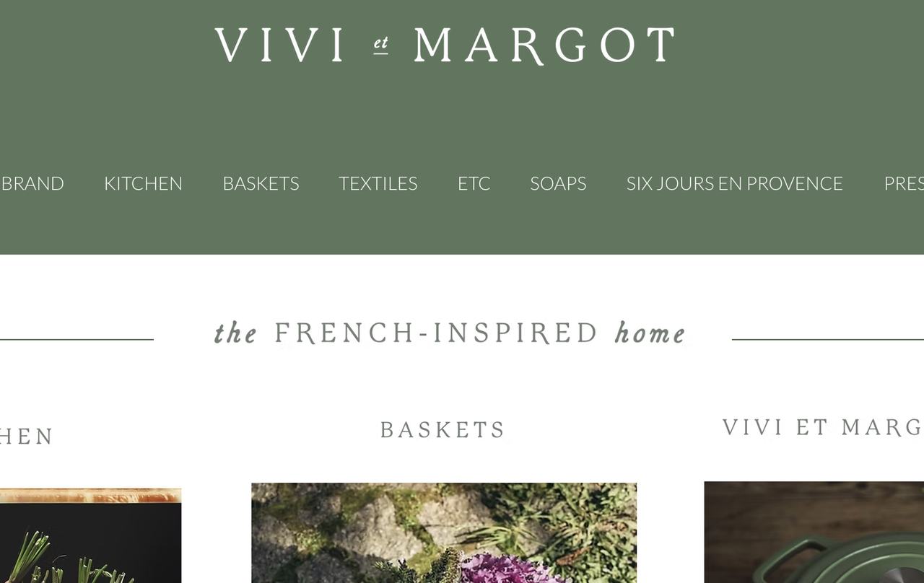This screenshot has height=583, width=924.
Task: Click the French-Inspired Home heading
Action: (450, 333)
